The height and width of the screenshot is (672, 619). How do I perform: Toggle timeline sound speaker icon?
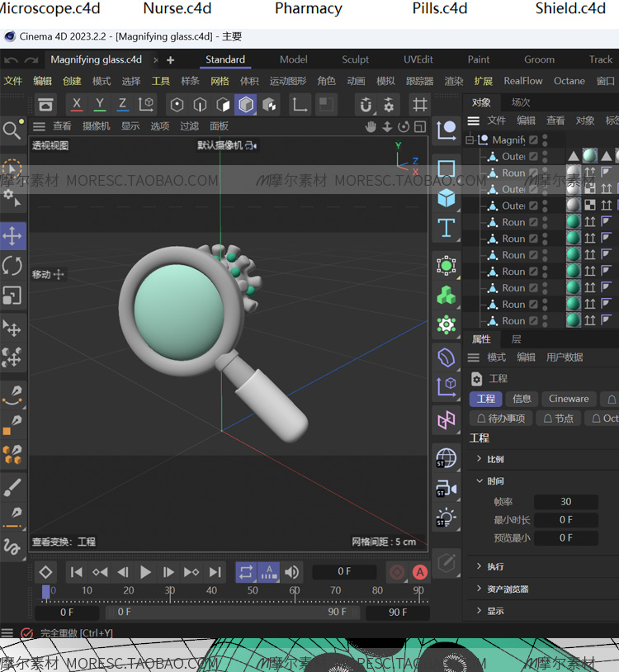[x=292, y=572]
